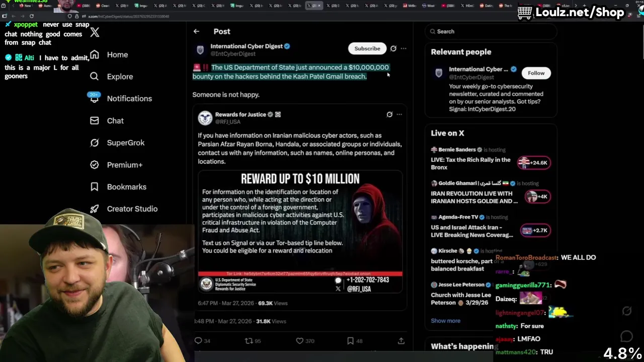
Task: Like the post with heart icon
Action: pyautogui.click(x=300, y=341)
